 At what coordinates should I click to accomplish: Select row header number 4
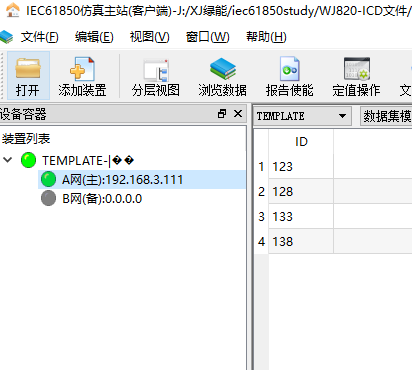[261, 241]
